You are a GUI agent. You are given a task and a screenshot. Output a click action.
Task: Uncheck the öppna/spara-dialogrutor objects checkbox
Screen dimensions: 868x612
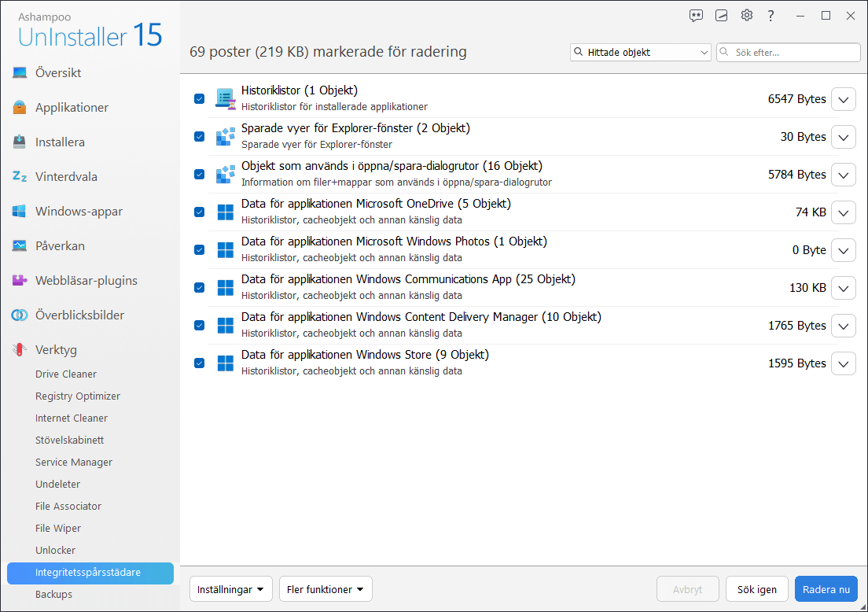(199, 174)
